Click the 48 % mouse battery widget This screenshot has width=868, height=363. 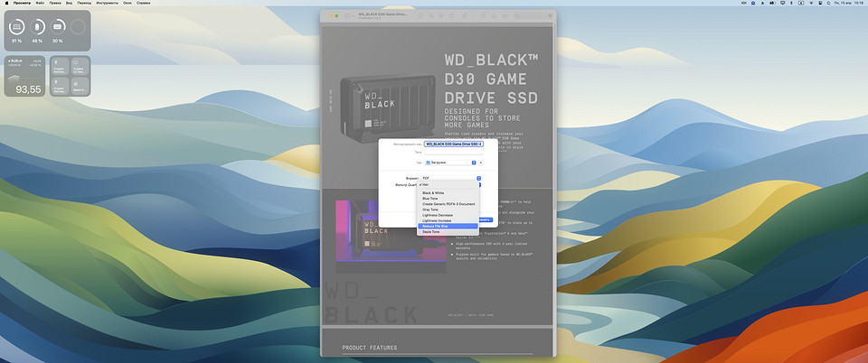(x=37, y=26)
